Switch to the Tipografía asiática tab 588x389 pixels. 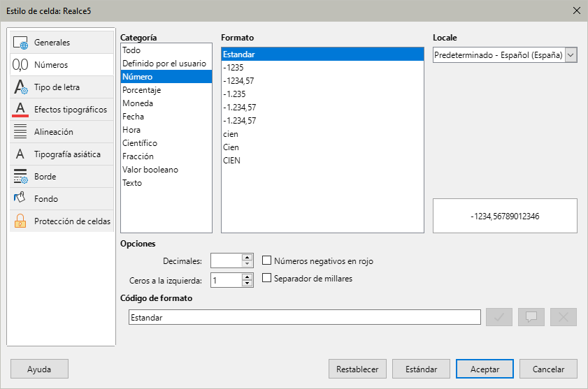click(x=67, y=154)
